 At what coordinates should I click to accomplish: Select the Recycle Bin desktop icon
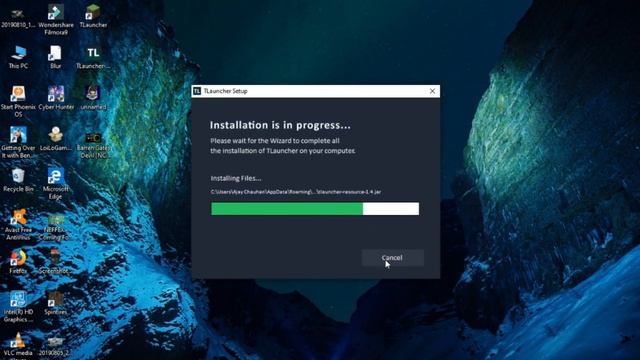click(x=18, y=180)
